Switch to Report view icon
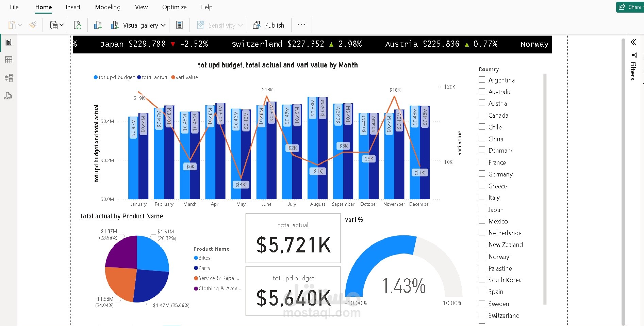Image resolution: width=644 pixels, height=326 pixels. click(9, 43)
